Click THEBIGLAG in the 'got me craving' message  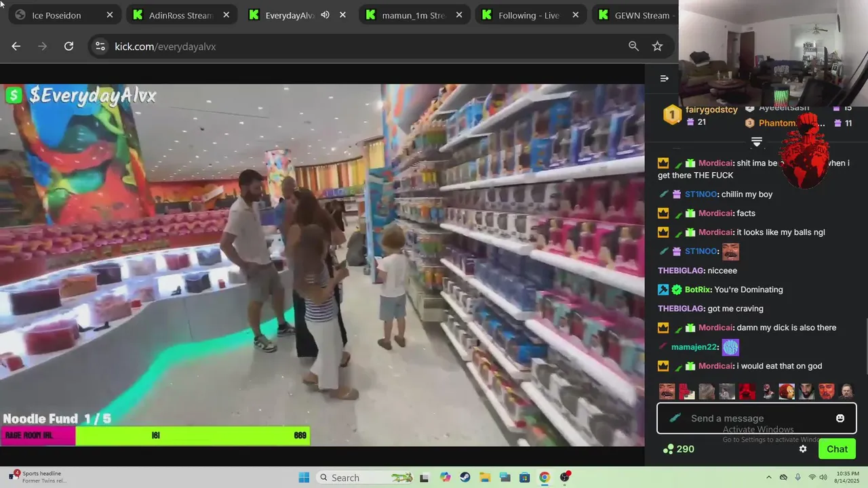pyautogui.click(x=681, y=308)
